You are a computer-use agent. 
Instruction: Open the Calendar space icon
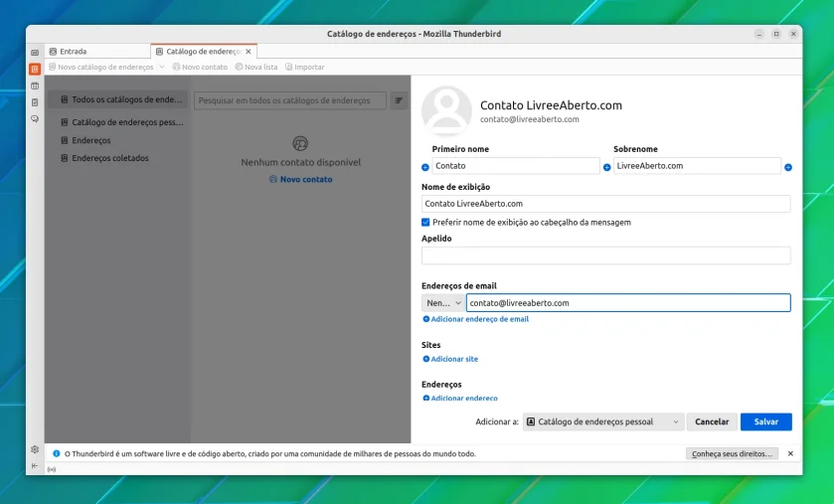pyautogui.click(x=35, y=85)
